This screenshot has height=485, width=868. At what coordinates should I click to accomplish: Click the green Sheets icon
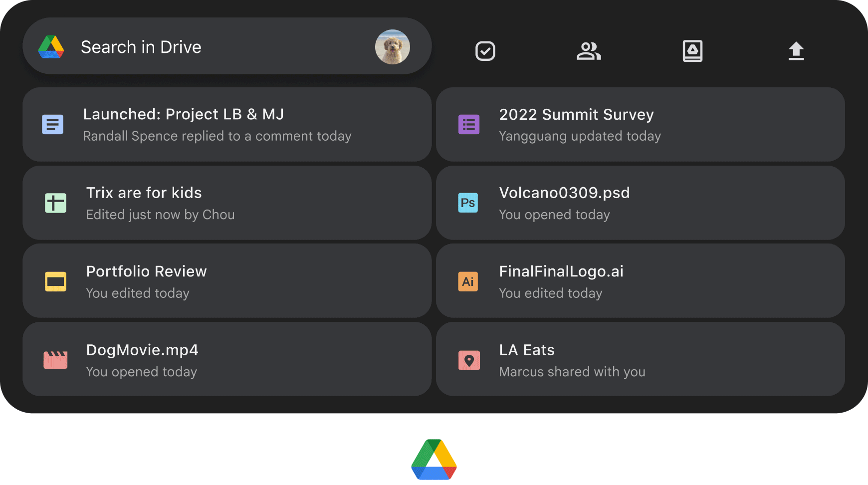point(55,203)
